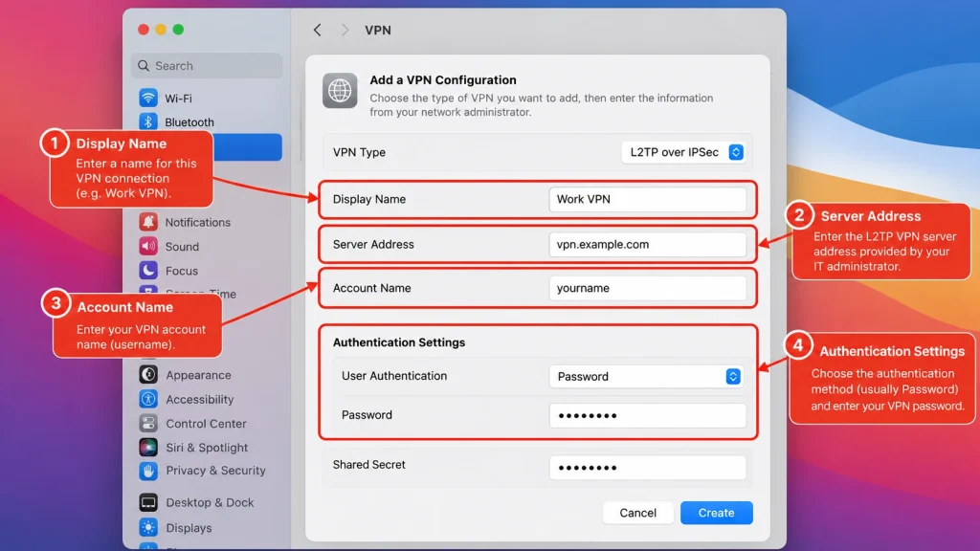
Task: Select Privacy & Security label in sidebar
Action: (x=215, y=471)
